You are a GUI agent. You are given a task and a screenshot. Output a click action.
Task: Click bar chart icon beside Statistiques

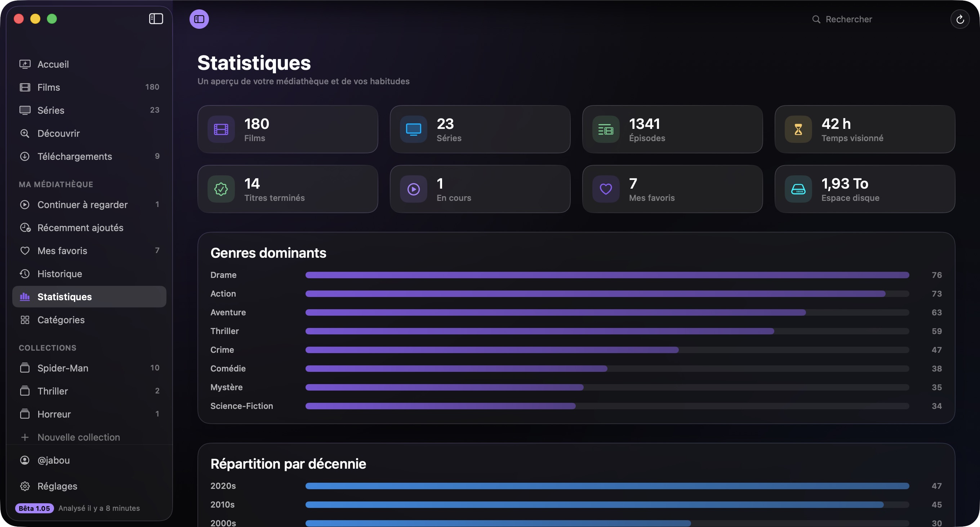pos(25,297)
